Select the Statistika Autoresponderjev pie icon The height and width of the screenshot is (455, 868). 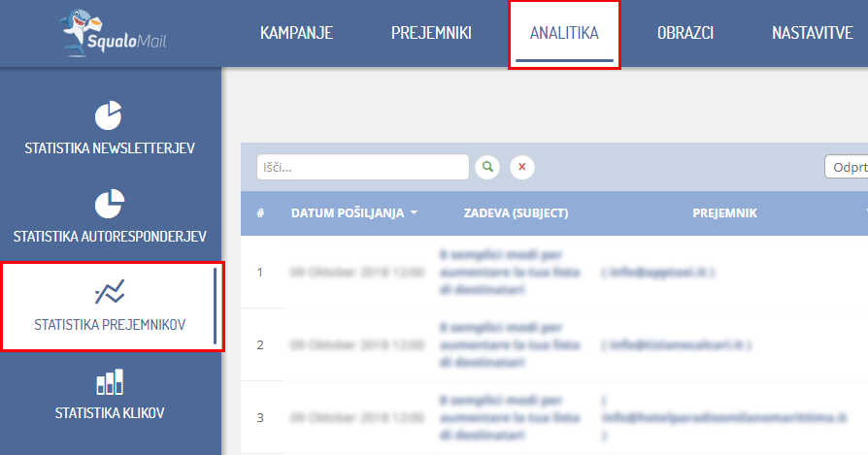tap(109, 203)
